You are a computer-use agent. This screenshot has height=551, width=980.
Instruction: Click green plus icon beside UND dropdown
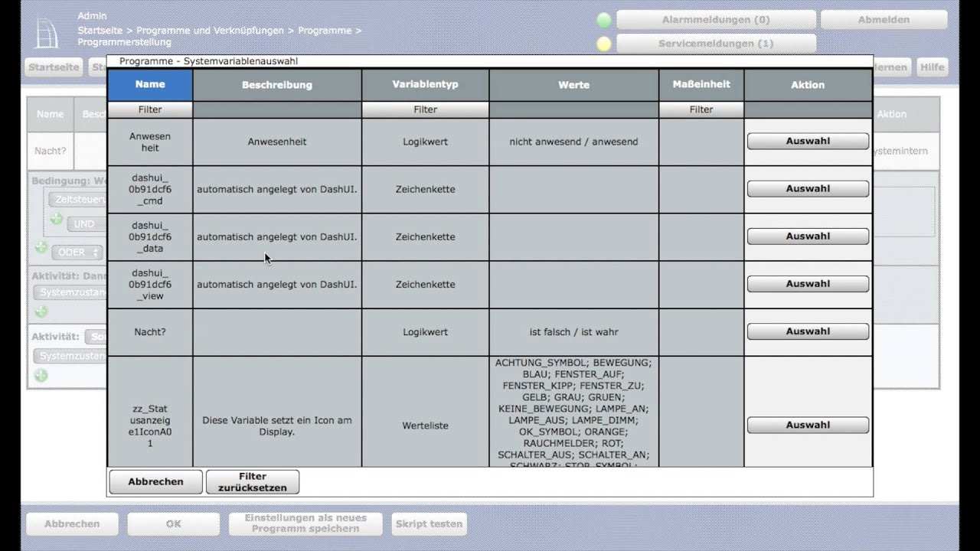(57, 220)
